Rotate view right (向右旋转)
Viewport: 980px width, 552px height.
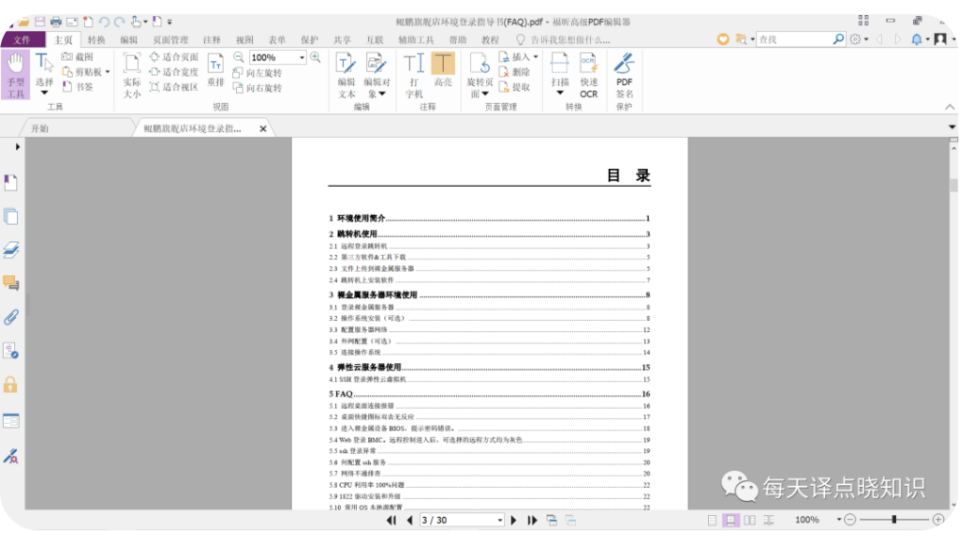click(x=257, y=88)
